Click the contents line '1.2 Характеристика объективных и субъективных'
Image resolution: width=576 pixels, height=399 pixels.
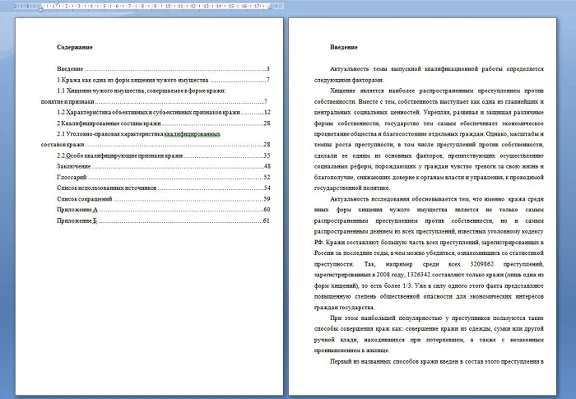(x=163, y=112)
